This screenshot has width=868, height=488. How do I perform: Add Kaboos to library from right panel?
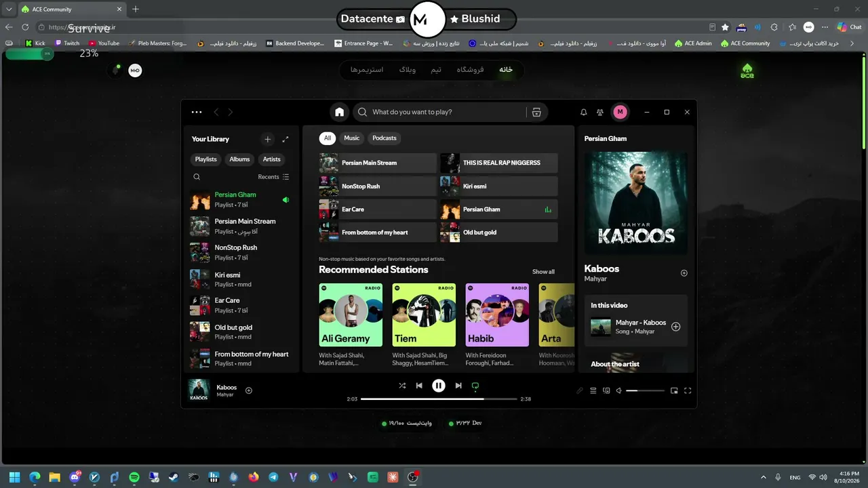point(684,273)
